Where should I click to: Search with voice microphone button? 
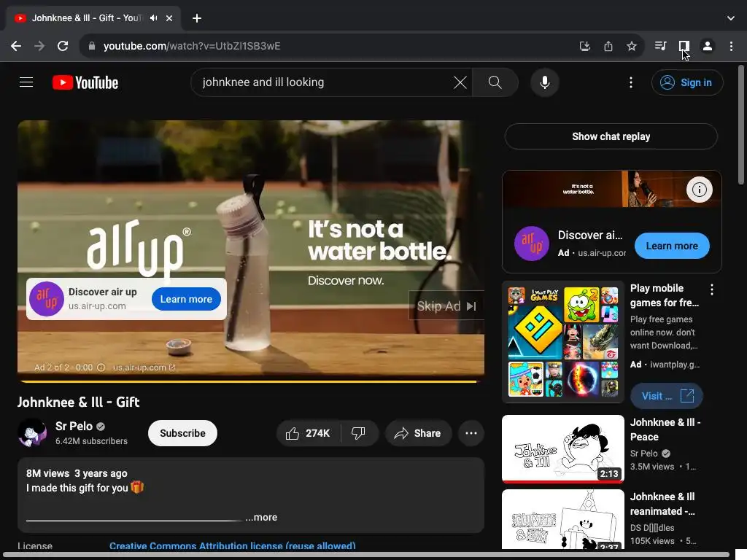(x=544, y=82)
